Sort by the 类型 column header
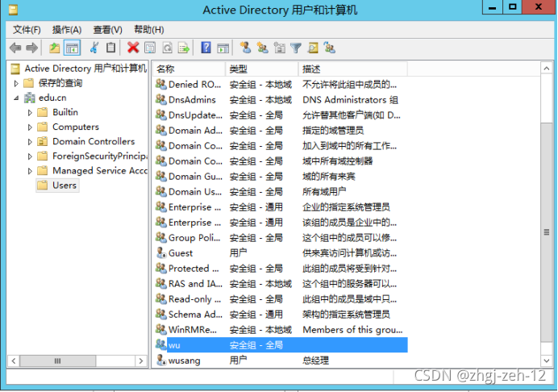 pyautogui.click(x=262, y=69)
